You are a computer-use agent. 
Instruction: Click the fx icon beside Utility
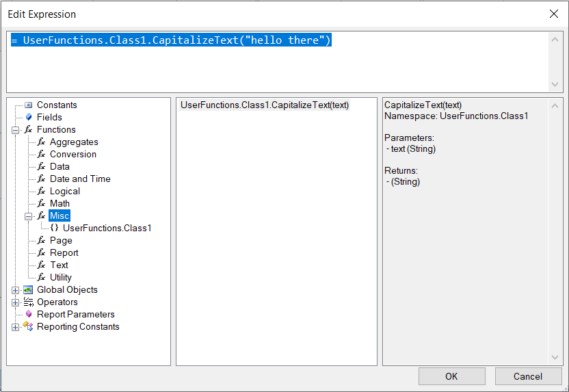coord(41,277)
